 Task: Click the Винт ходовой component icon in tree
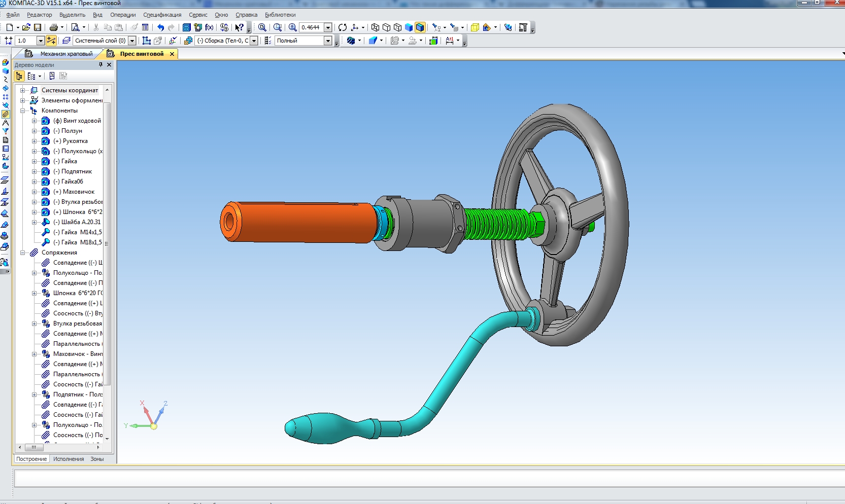[x=46, y=121]
